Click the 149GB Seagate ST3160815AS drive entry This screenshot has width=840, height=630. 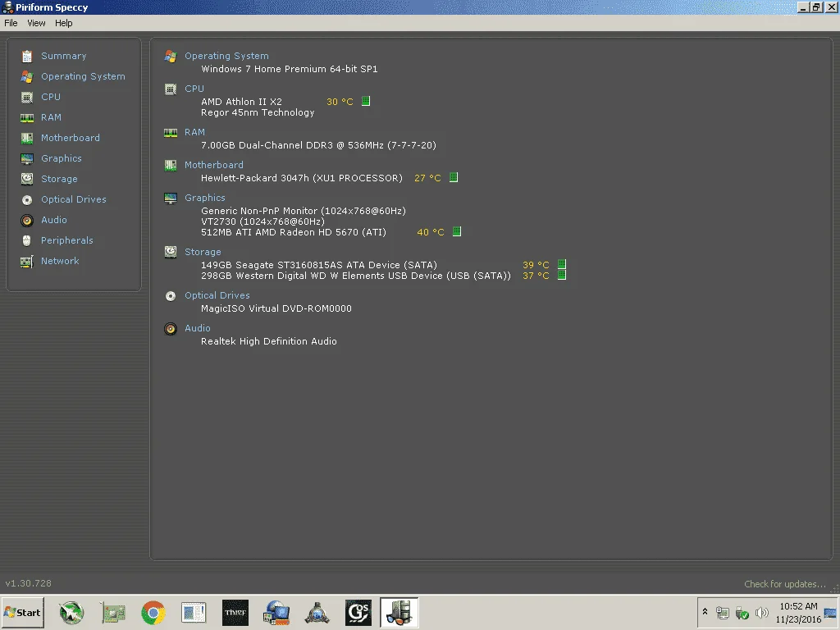[x=319, y=265]
